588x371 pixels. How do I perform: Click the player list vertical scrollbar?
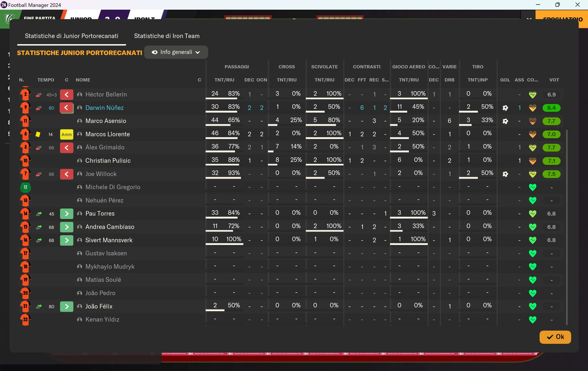[568, 227]
